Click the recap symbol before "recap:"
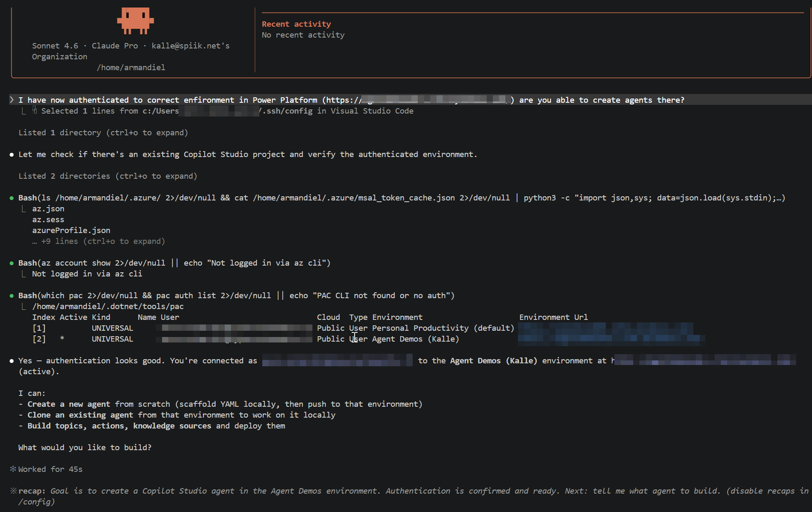 coord(13,491)
